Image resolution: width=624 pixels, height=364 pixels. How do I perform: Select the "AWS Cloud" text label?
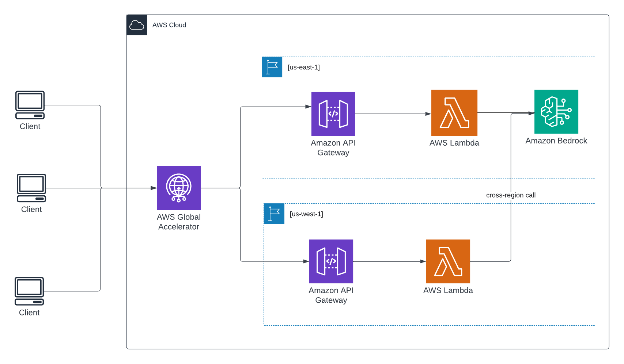169,25
